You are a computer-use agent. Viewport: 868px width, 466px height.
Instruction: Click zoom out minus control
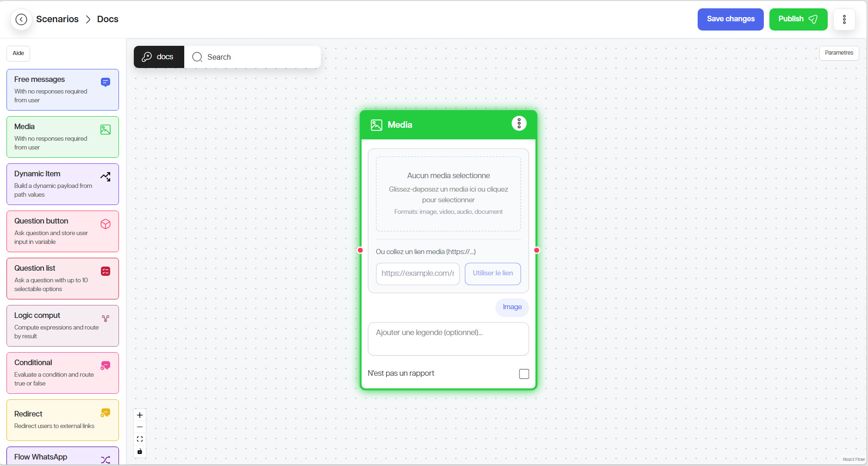pos(140,427)
